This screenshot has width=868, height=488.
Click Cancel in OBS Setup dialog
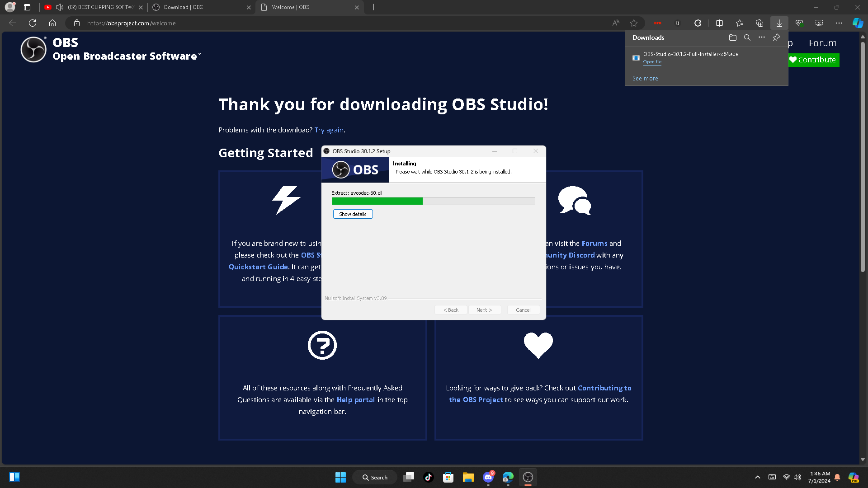coord(523,310)
